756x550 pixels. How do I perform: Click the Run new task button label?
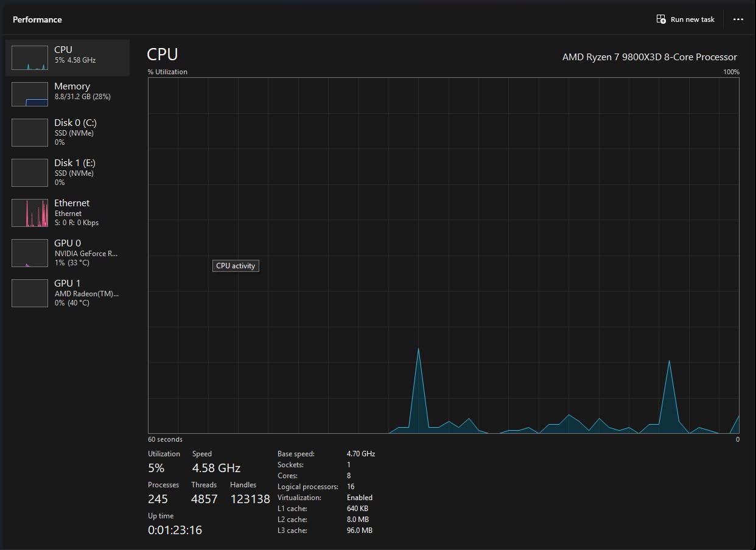click(693, 19)
